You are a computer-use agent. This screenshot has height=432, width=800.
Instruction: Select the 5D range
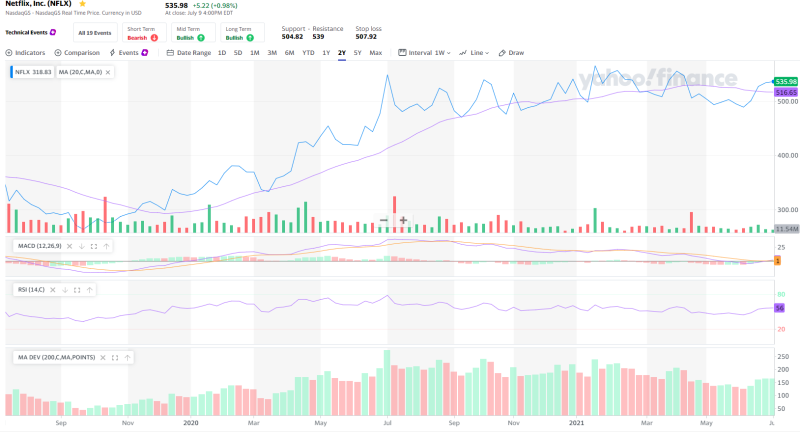point(238,53)
